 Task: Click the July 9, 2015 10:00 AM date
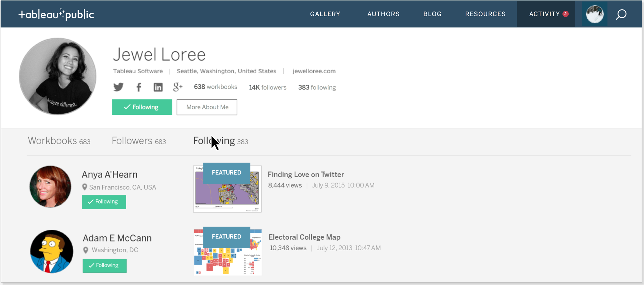343,185
